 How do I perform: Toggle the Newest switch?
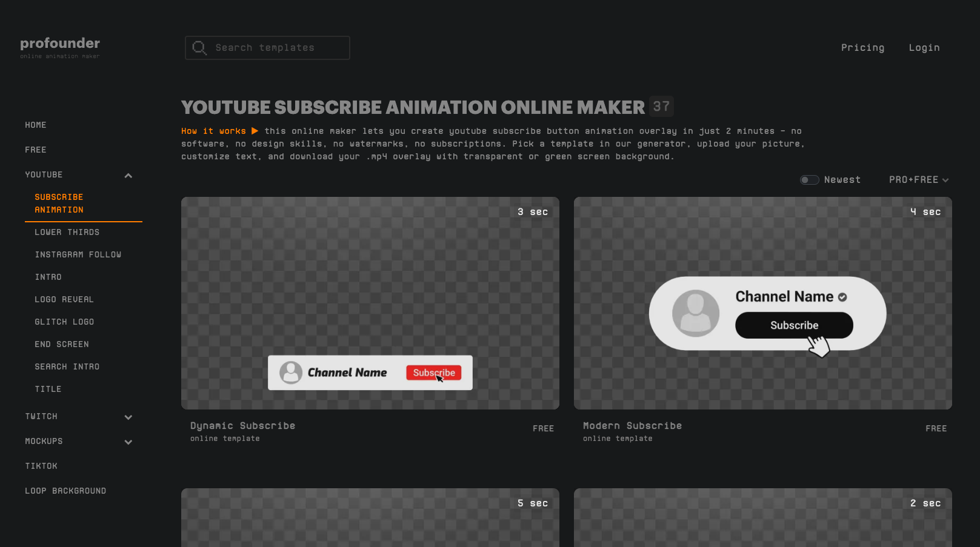pyautogui.click(x=809, y=180)
